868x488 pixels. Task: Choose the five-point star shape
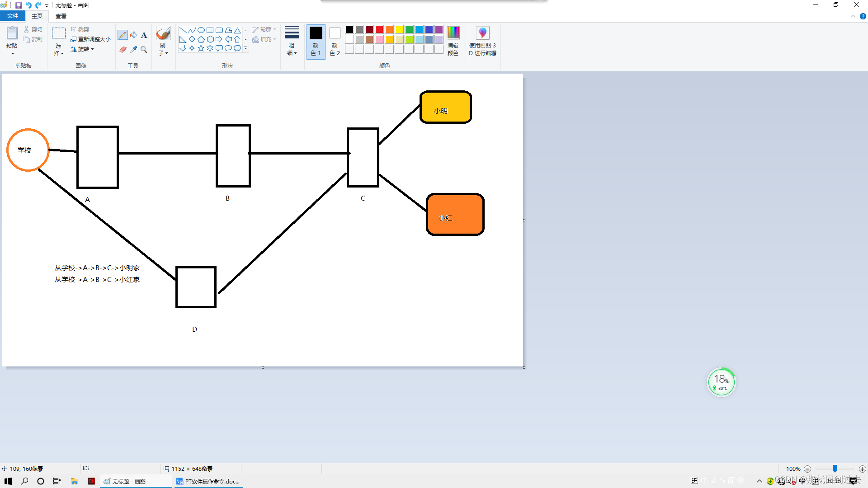coord(201,48)
